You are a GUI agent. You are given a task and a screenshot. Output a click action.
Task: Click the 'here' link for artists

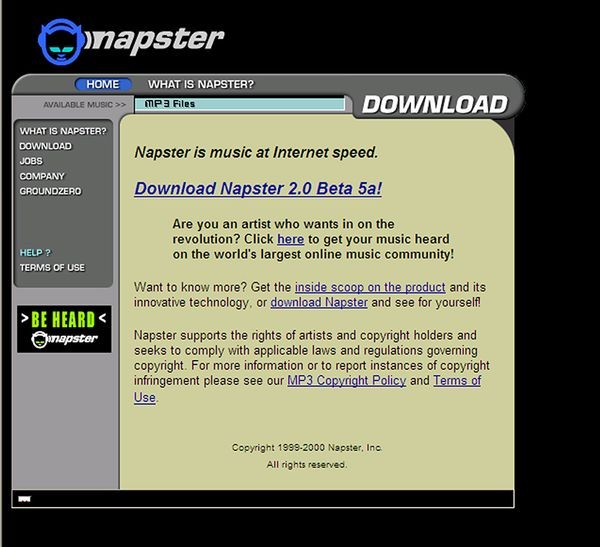290,239
